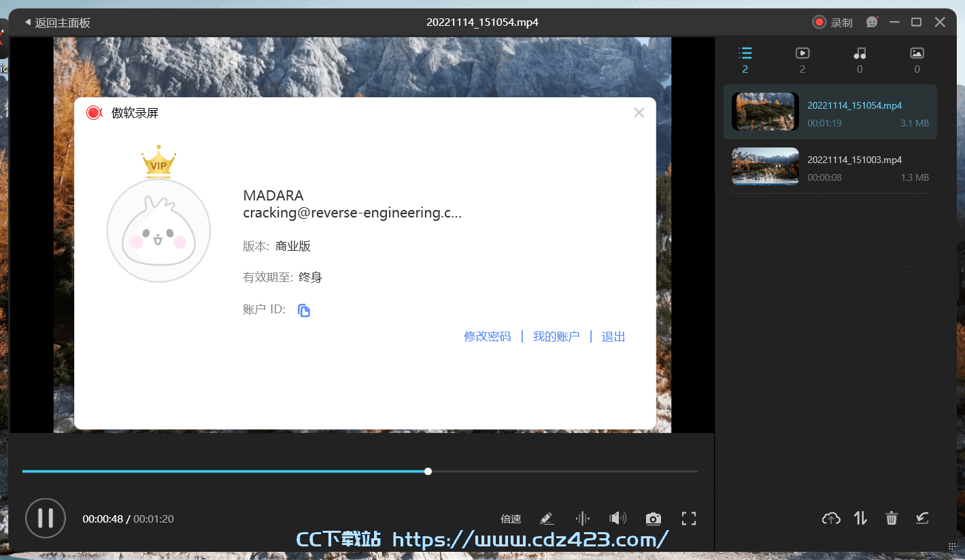Image resolution: width=965 pixels, height=560 pixels.
Task: Open the feedback smiley icon
Action: click(872, 22)
